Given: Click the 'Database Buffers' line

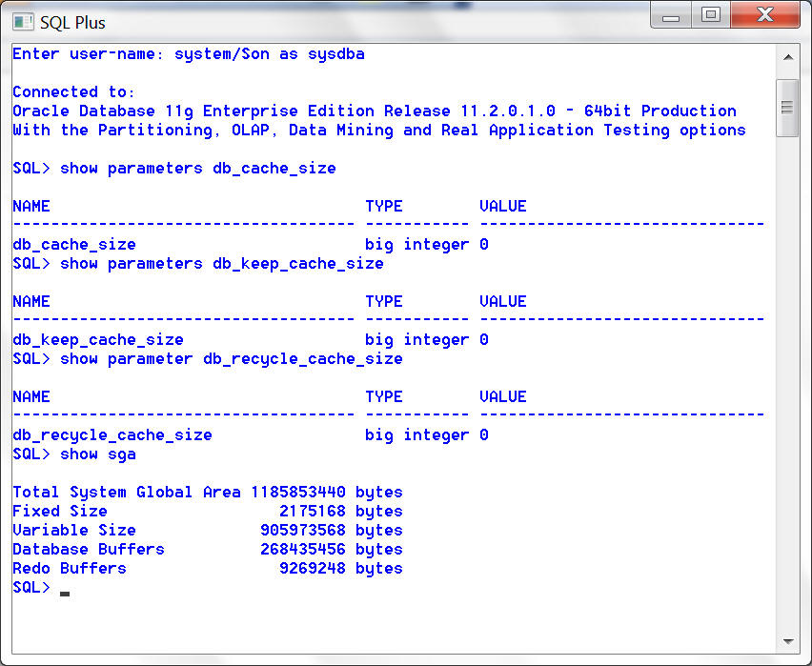Looking at the screenshot, I should (208, 549).
